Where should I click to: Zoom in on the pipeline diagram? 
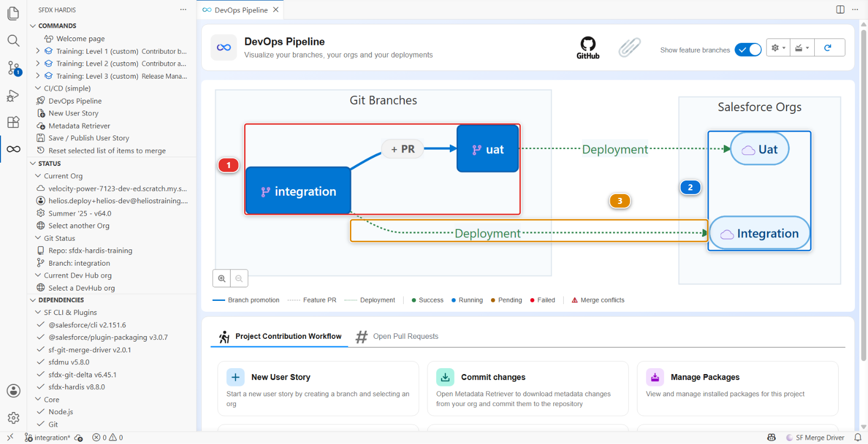pos(221,278)
